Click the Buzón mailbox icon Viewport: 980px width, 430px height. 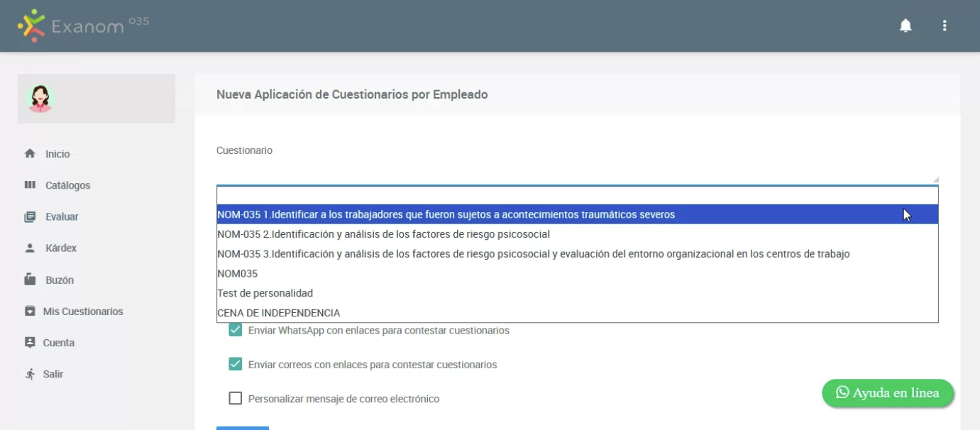tap(30, 280)
